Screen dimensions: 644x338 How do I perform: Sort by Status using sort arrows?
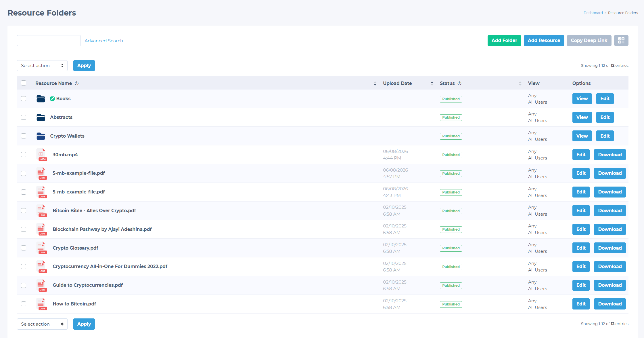520,83
